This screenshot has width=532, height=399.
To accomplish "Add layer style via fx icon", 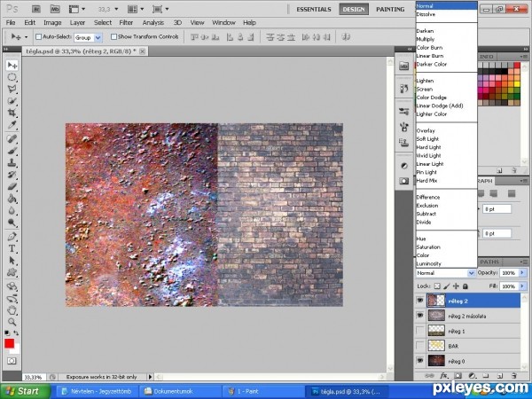I will (x=444, y=376).
